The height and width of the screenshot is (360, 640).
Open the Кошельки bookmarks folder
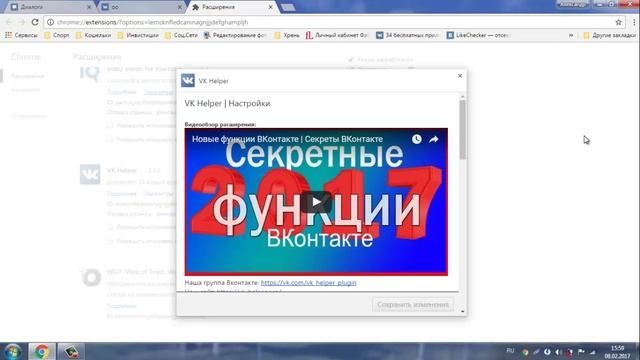coord(93,36)
